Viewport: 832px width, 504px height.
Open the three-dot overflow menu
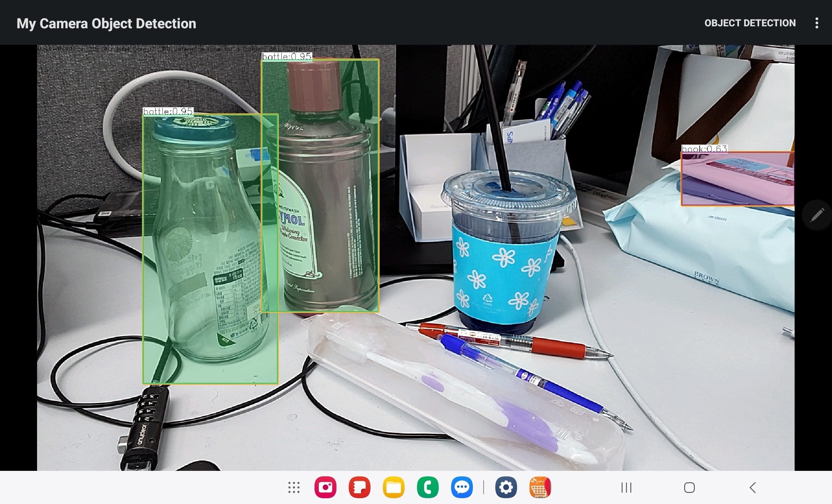pos(816,23)
